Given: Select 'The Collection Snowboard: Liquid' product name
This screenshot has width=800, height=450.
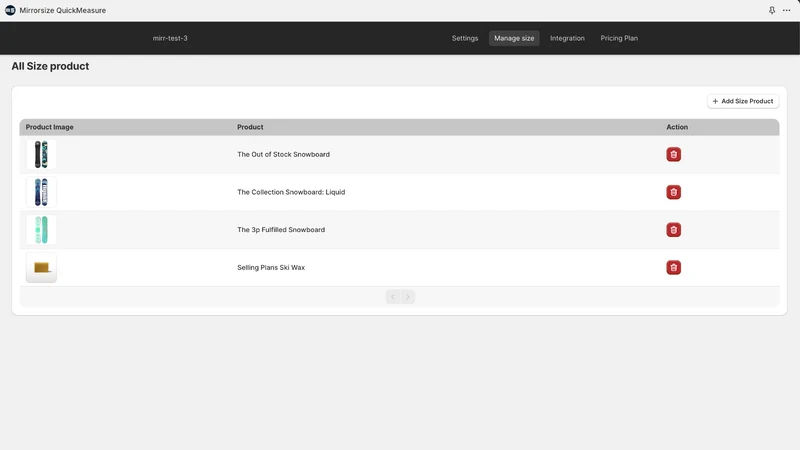Looking at the screenshot, I should coord(291,192).
